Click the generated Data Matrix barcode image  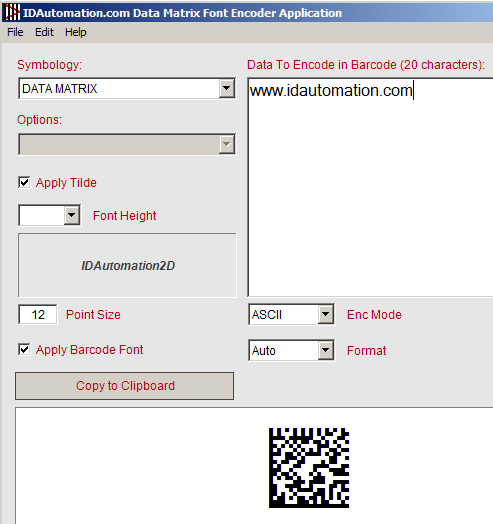coord(309,468)
